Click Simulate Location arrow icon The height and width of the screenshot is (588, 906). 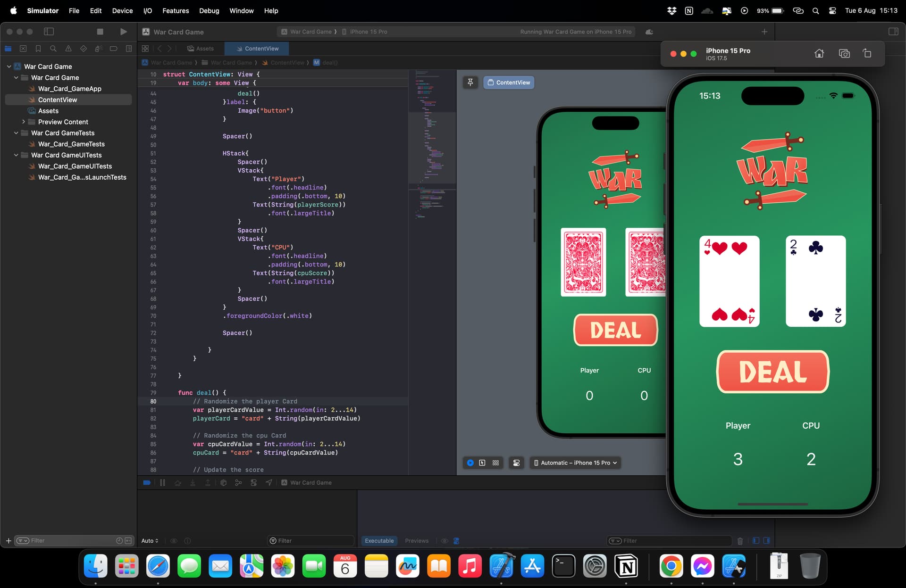coord(268,483)
